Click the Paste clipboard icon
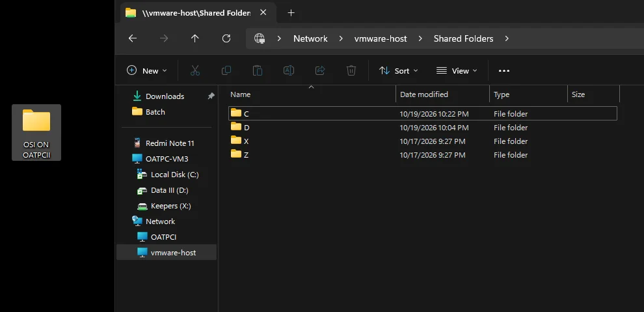This screenshot has width=644, height=312. [258, 71]
